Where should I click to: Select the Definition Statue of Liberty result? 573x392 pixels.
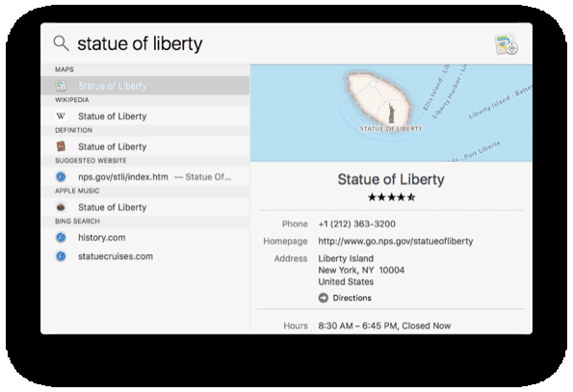pyautogui.click(x=145, y=146)
